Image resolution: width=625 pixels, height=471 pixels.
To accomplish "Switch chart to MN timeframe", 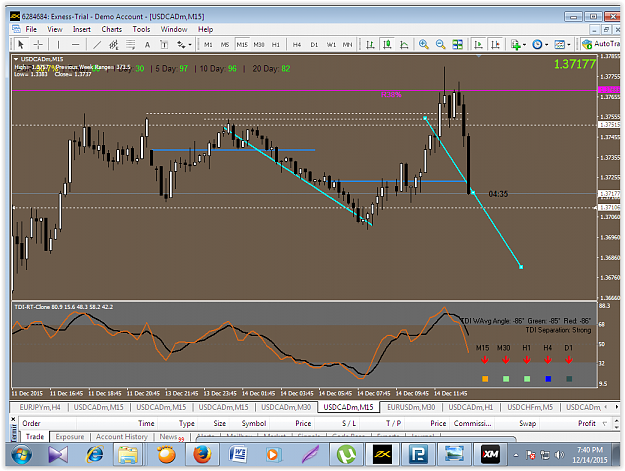I will [347, 44].
